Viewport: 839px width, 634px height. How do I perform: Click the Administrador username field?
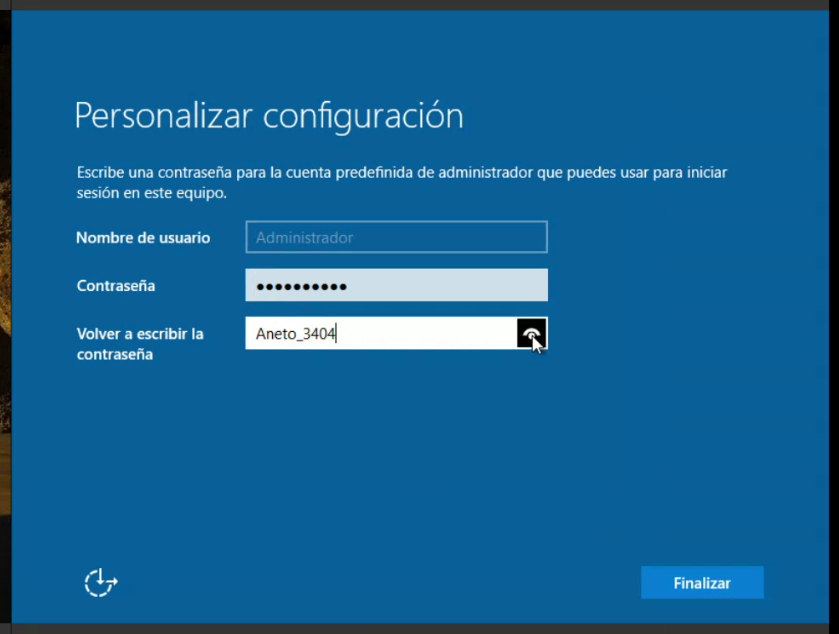(x=396, y=238)
